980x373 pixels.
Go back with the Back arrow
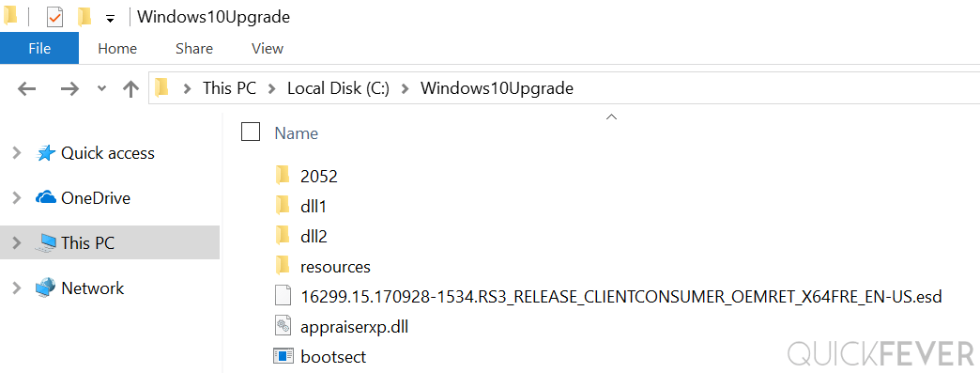(x=26, y=89)
